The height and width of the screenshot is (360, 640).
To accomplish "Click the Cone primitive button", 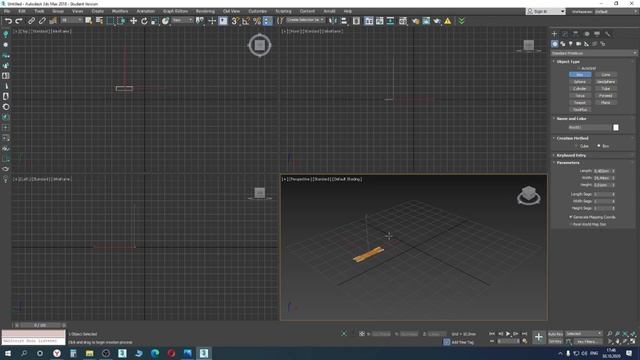I will click(x=606, y=75).
